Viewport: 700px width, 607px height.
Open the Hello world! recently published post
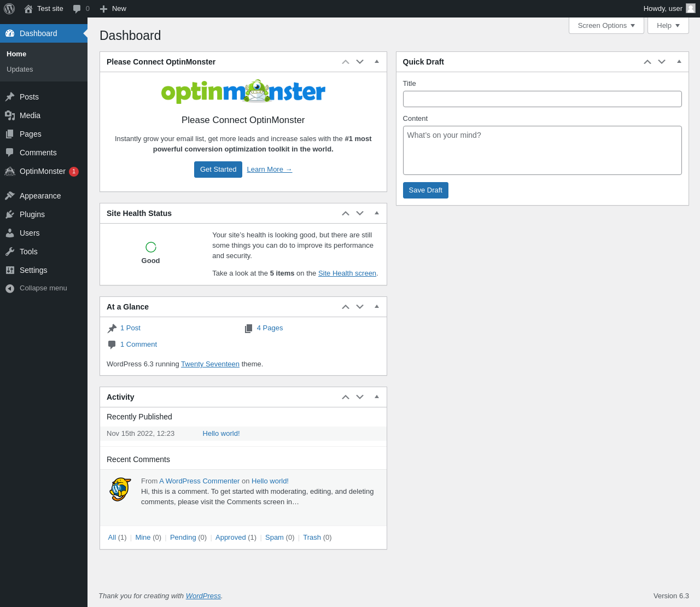tap(221, 434)
